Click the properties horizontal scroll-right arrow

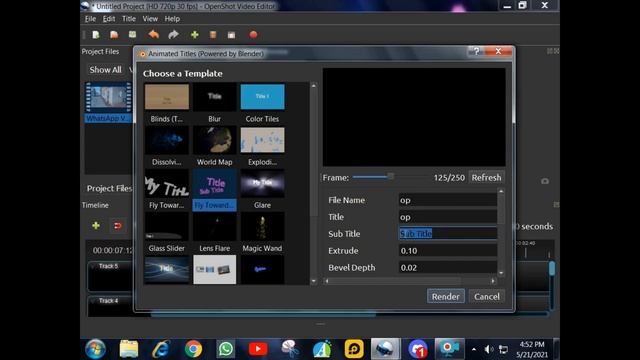(493, 281)
